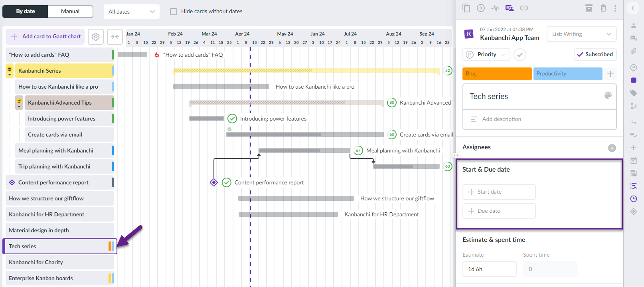This screenshot has width=644, height=287.
Task: Select Enterprise Kanban boards row
Action: (x=60, y=278)
